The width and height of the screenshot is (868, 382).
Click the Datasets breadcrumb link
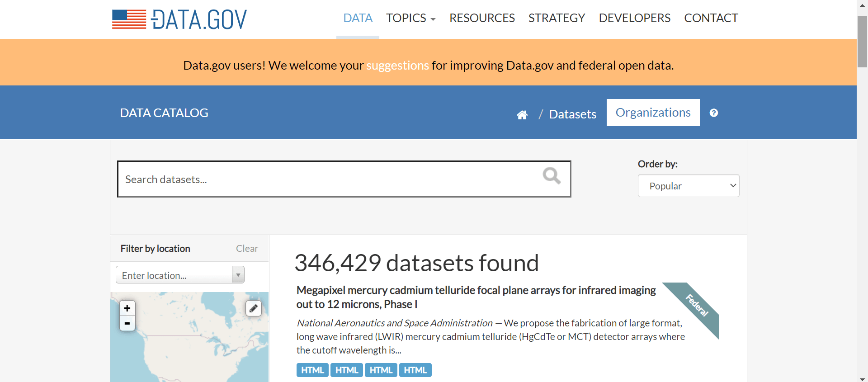[572, 114]
